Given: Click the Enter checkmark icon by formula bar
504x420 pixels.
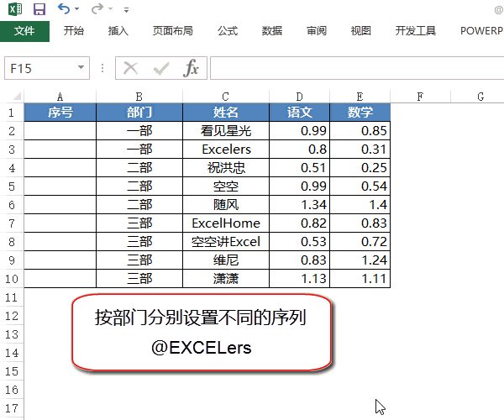Looking at the screenshot, I should tap(160, 68).
